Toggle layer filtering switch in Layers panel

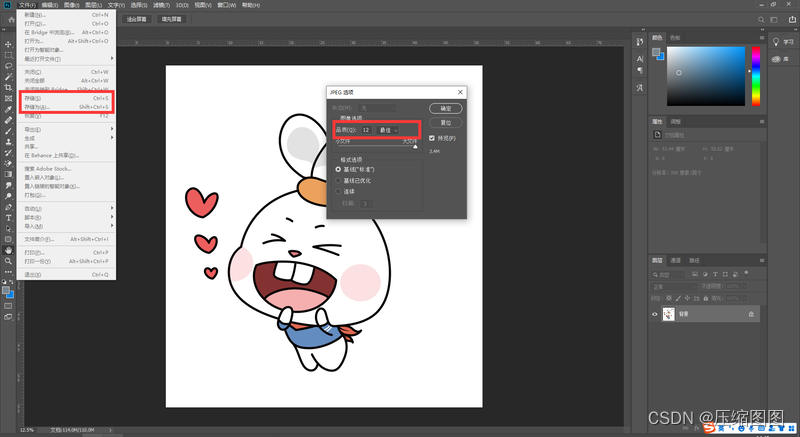pos(746,274)
